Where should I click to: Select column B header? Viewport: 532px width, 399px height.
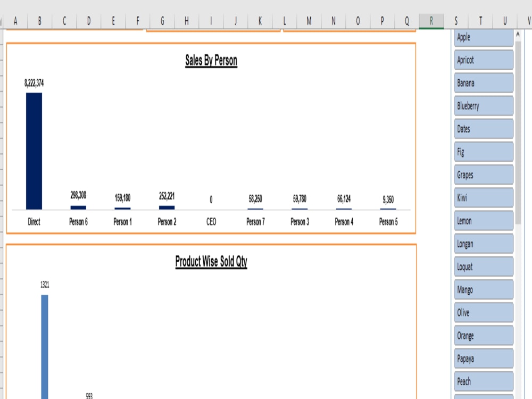coord(40,21)
